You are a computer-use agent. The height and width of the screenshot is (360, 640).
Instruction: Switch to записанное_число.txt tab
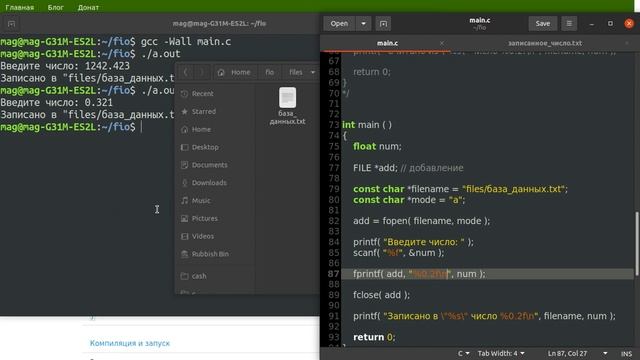point(545,43)
